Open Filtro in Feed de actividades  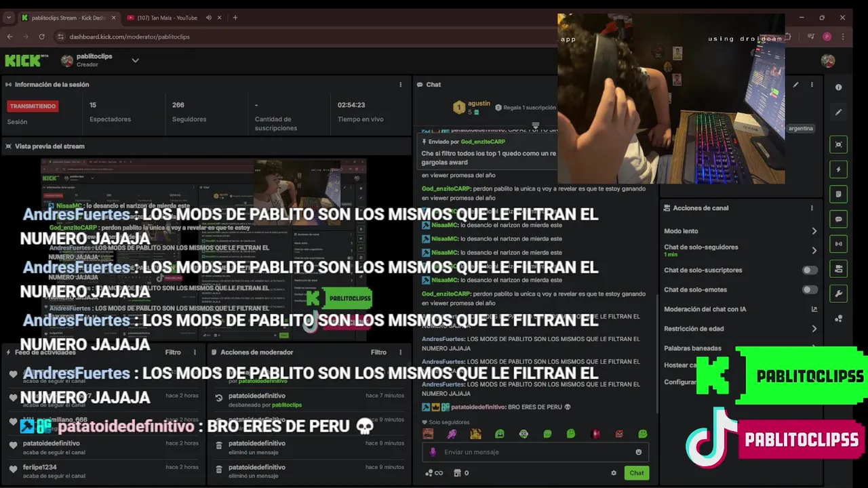coord(173,352)
